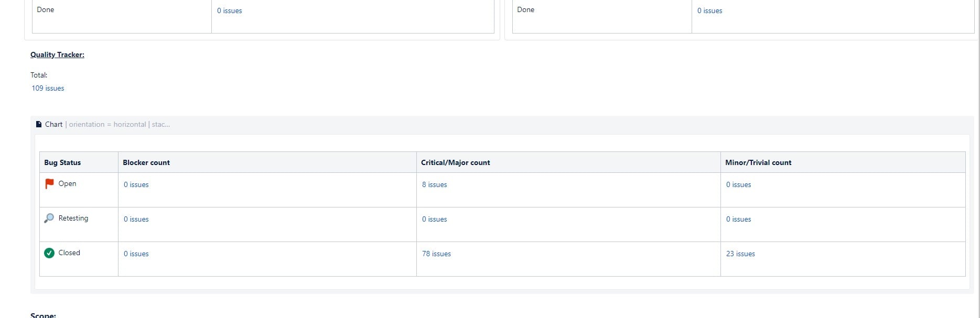Click the magnifier icon beside Retesting

(49, 218)
